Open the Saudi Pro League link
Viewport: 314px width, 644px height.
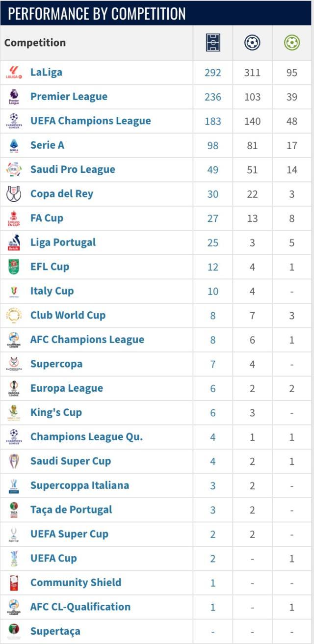pos(73,169)
